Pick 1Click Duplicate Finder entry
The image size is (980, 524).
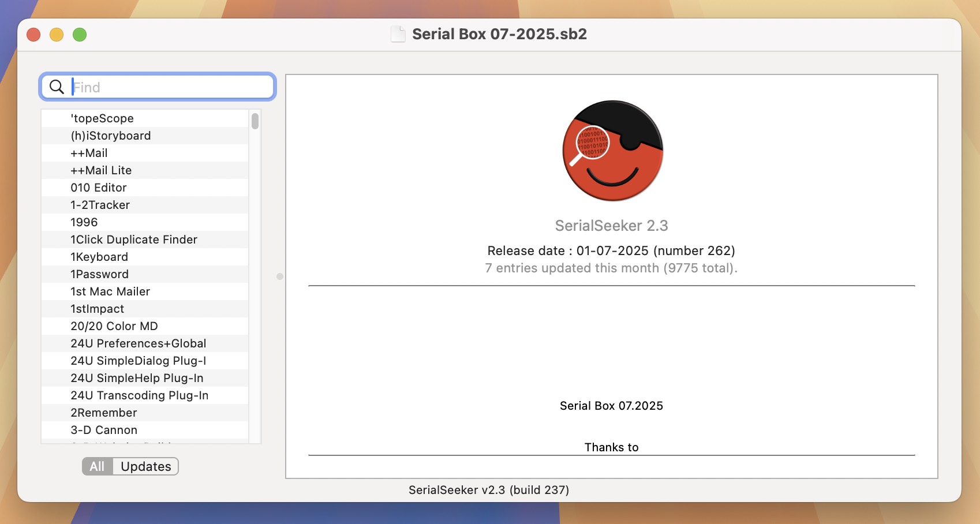(x=145, y=239)
